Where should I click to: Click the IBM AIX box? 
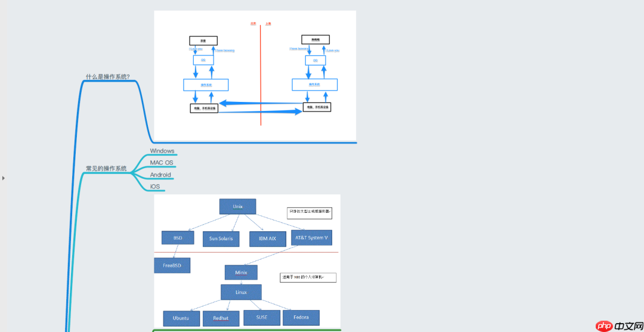(x=267, y=239)
